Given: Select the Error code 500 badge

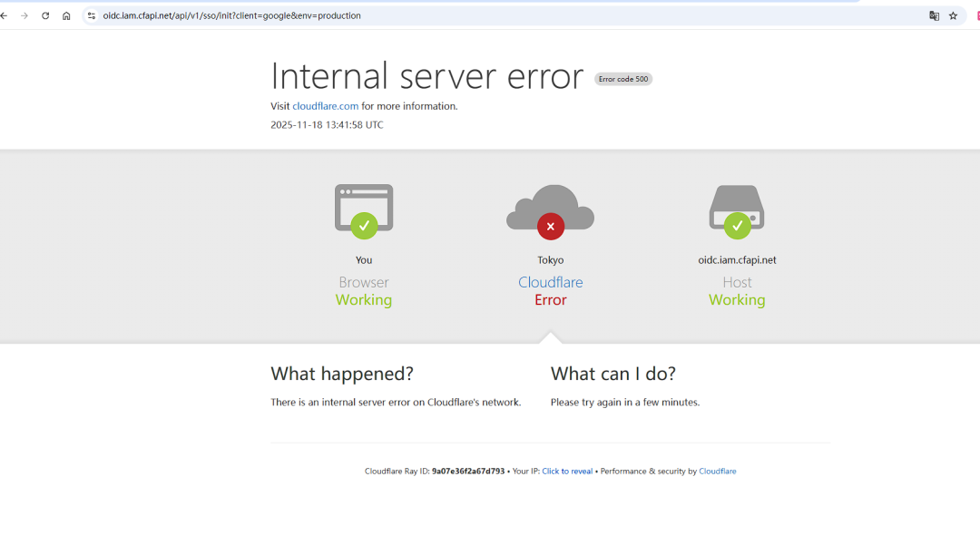Looking at the screenshot, I should click(623, 79).
